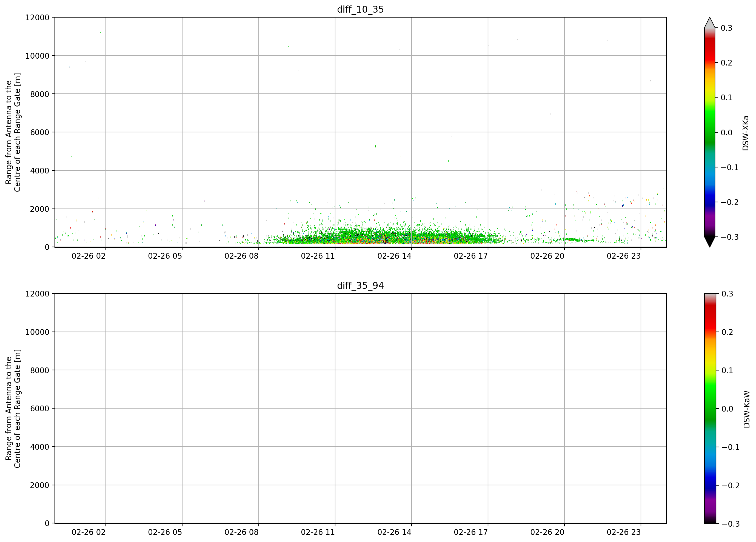Click the y-axis range label of the diff_35_94 plot
This screenshot has width=756, height=542.
pyautogui.click(x=13, y=409)
